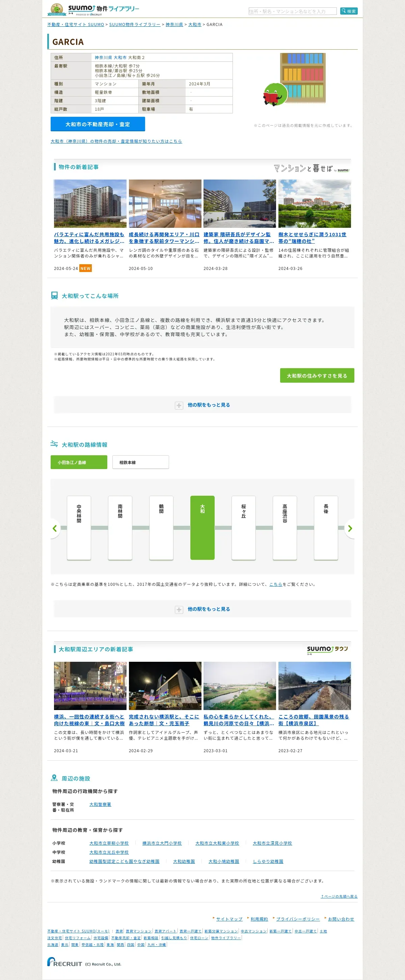This screenshot has width=405, height=980.
Task: Click the SUUMO物件ライブラリー logo
Action: pyautogui.click(x=93, y=9)
